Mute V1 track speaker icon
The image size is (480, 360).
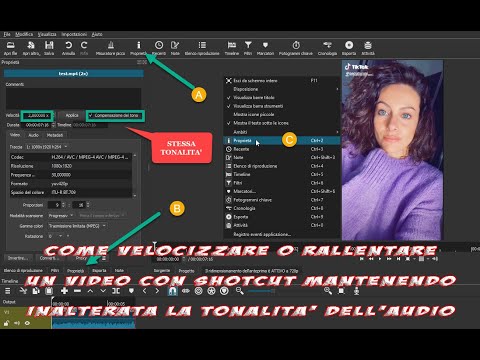[x=17, y=323]
